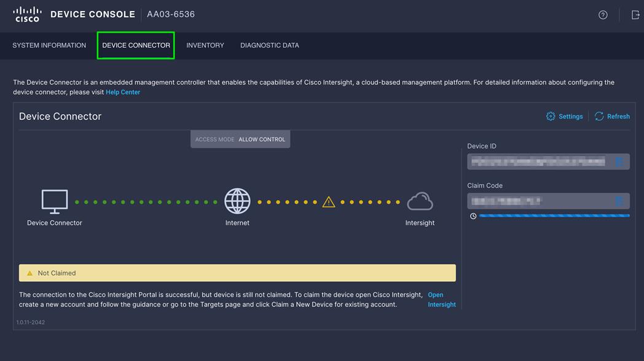The image size is (644, 361).
Task: Open Help via the question mark icon
Action: coord(602,14)
